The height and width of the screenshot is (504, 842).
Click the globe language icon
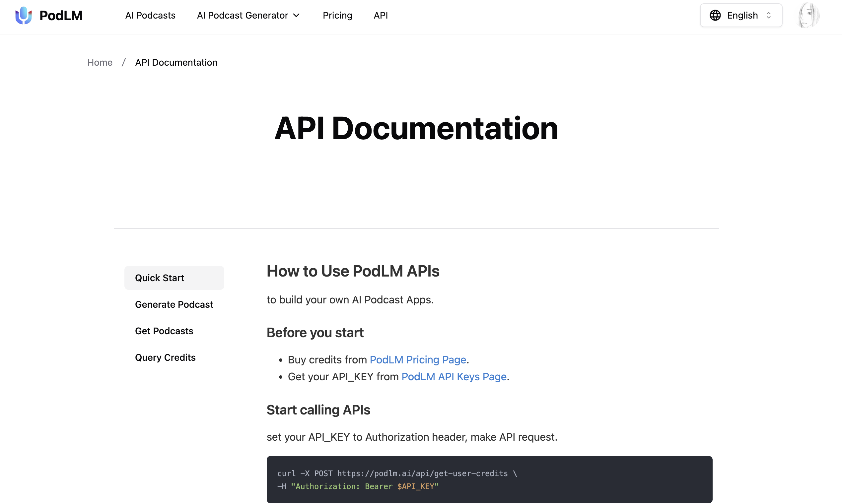715,15
